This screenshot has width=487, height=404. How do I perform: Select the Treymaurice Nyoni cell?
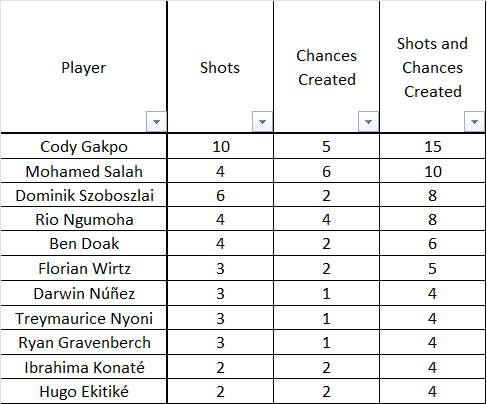coord(83,318)
